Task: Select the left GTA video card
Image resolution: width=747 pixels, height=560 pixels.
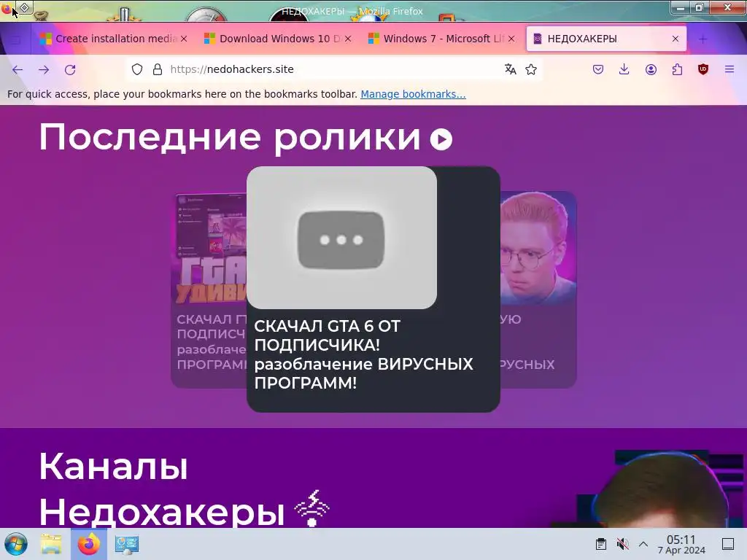Action: point(209,290)
